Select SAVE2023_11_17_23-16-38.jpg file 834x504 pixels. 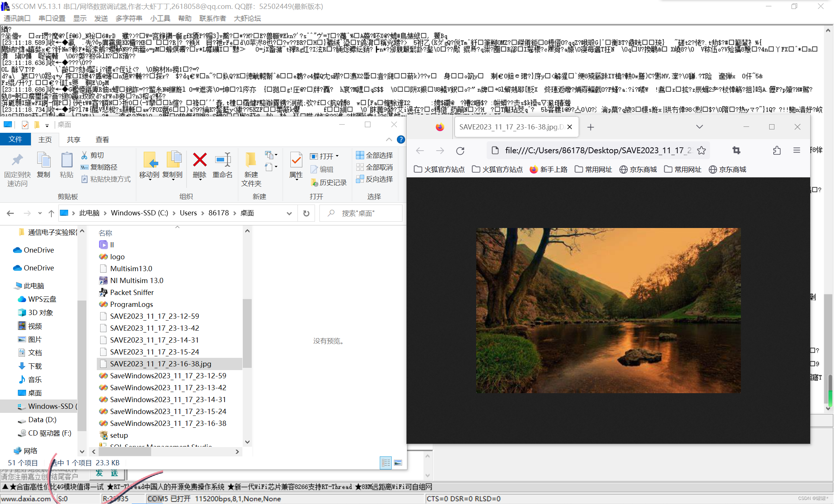point(169,364)
